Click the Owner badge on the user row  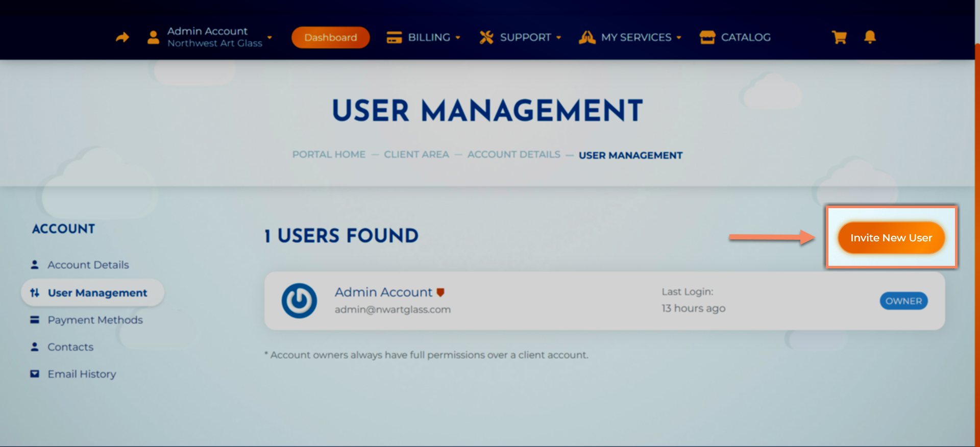[x=903, y=301]
